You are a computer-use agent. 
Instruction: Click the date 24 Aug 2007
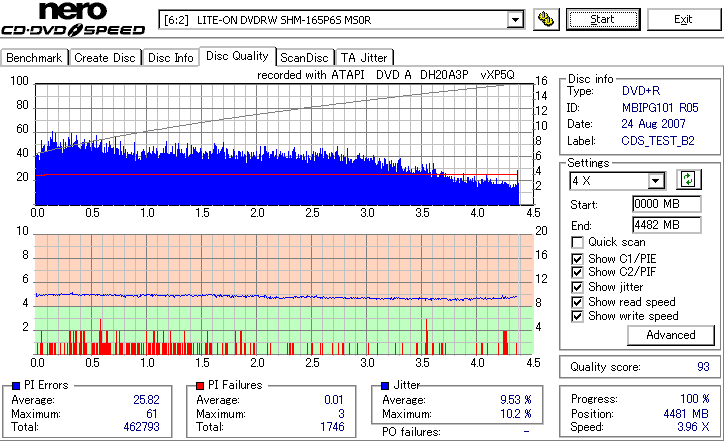[653, 124]
